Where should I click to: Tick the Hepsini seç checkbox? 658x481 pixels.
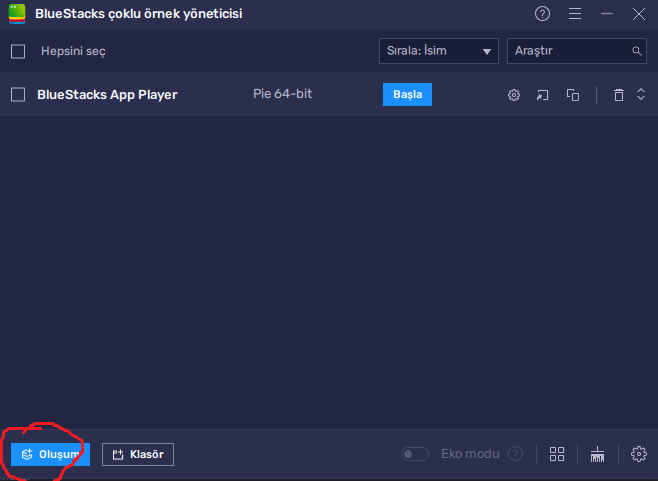pyautogui.click(x=18, y=52)
